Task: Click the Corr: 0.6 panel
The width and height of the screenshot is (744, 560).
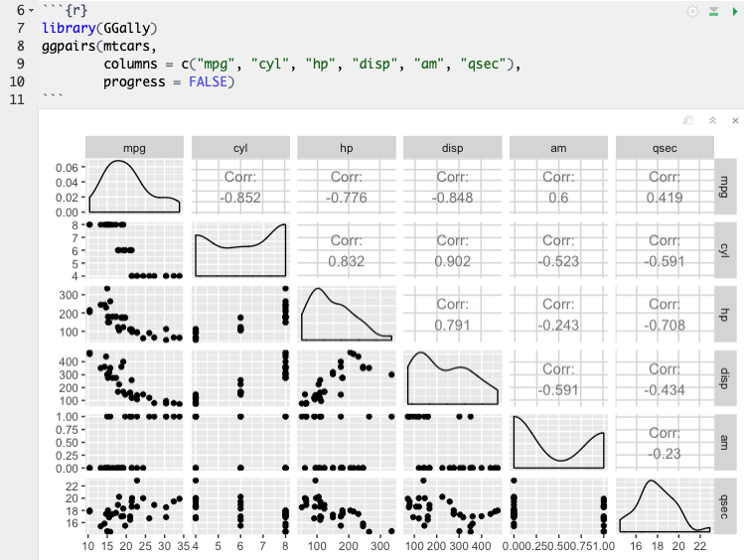Action: pos(558,187)
